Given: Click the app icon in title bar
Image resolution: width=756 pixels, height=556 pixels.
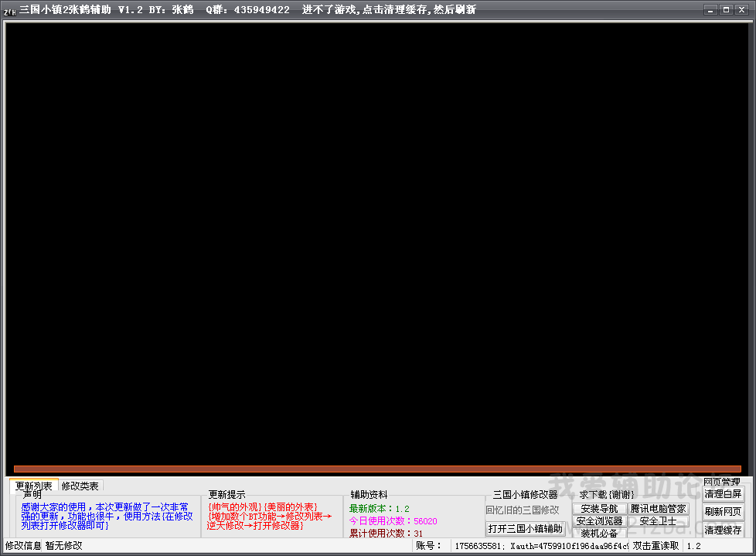Looking at the screenshot, I should [x=10, y=10].
